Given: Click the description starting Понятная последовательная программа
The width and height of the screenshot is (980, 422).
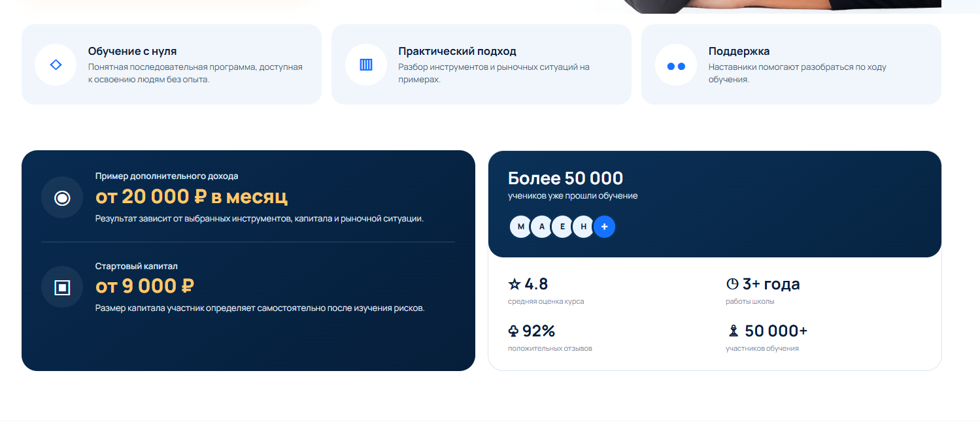Looking at the screenshot, I should tap(195, 73).
